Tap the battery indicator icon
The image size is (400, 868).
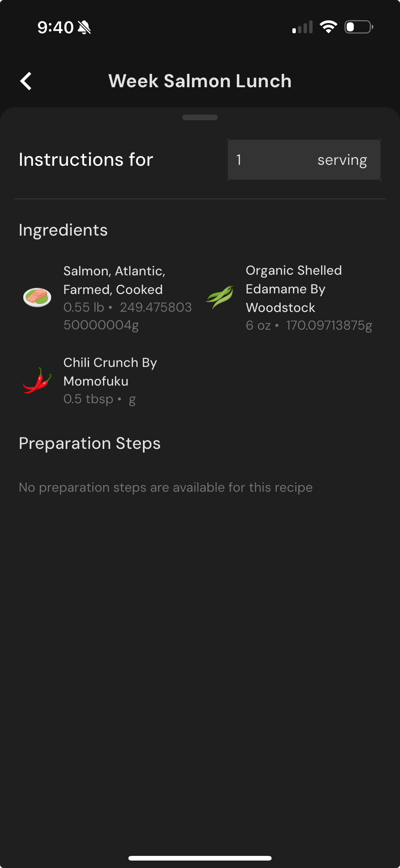[358, 27]
